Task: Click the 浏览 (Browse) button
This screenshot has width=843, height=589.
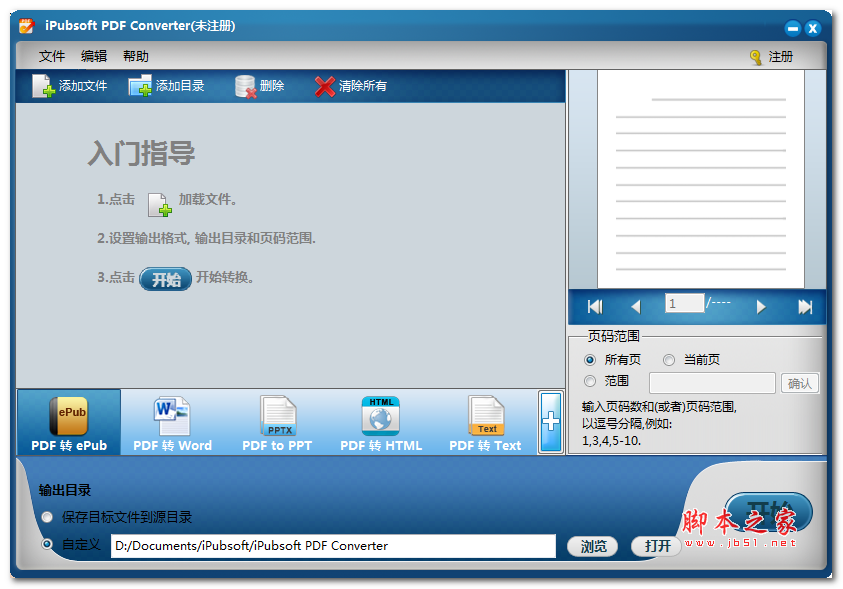Action: pyautogui.click(x=592, y=546)
